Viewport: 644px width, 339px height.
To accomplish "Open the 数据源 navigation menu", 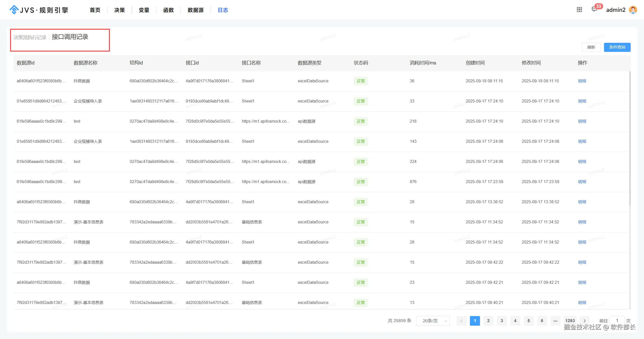I will pyautogui.click(x=195, y=10).
